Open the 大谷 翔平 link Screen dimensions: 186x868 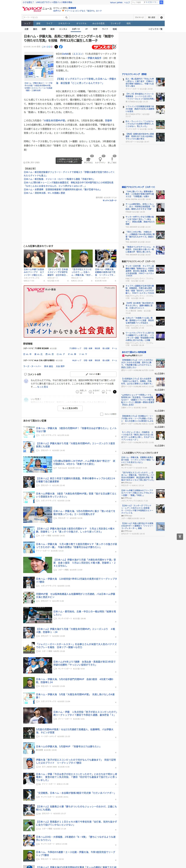point(60,366)
